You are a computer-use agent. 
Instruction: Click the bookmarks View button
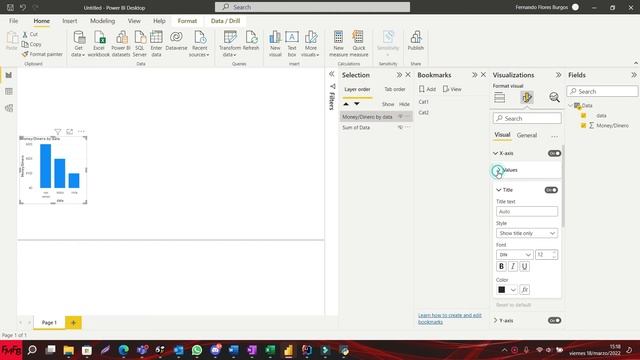point(452,89)
